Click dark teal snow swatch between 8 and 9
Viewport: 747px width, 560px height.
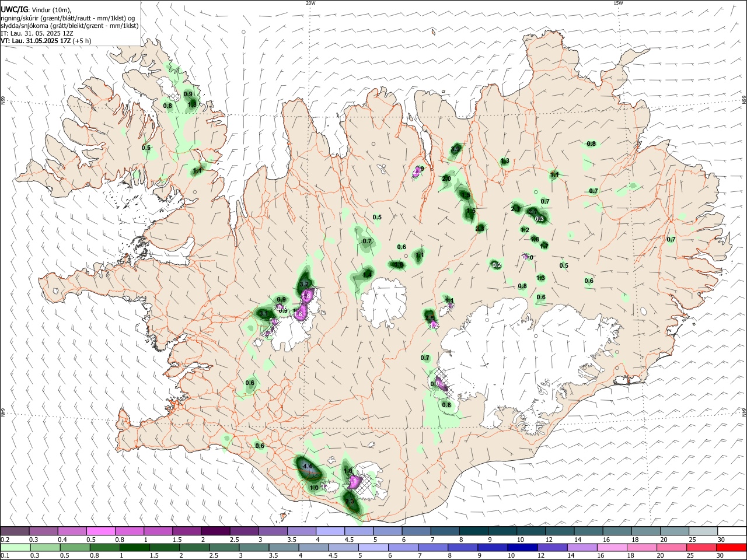tap(474, 531)
